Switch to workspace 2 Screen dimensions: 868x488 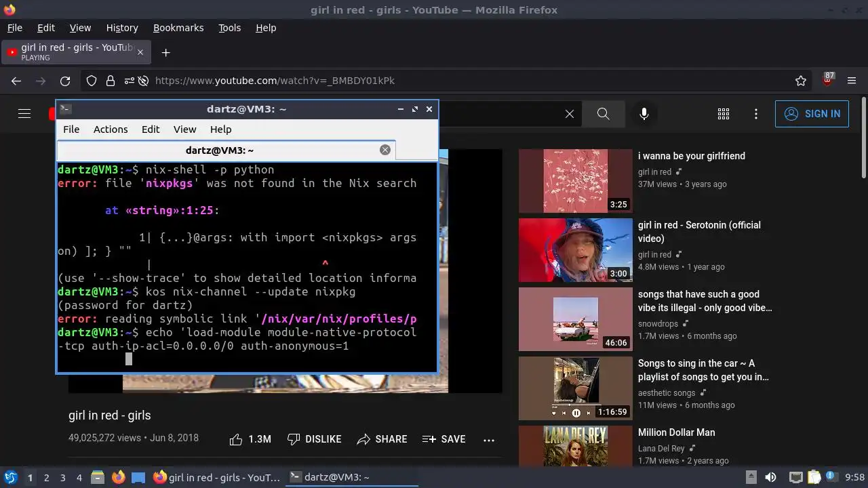pos(46,478)
